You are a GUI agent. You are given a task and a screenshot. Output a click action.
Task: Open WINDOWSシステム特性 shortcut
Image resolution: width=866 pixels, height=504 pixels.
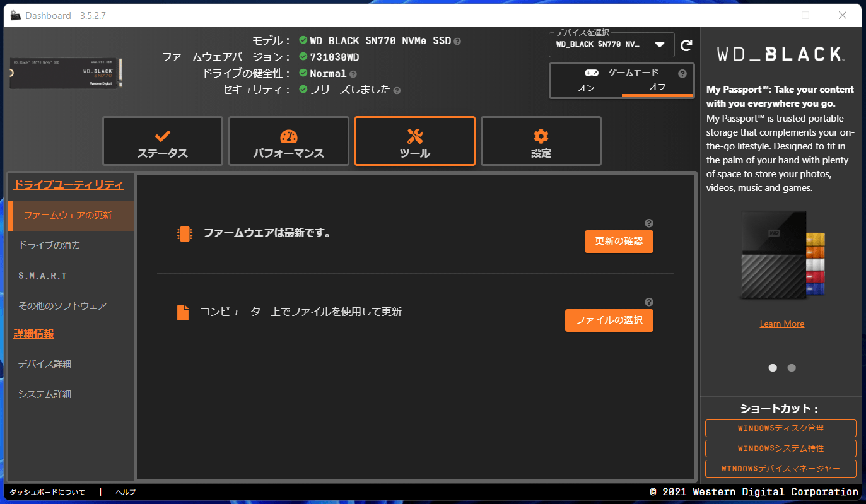(781, 448)
